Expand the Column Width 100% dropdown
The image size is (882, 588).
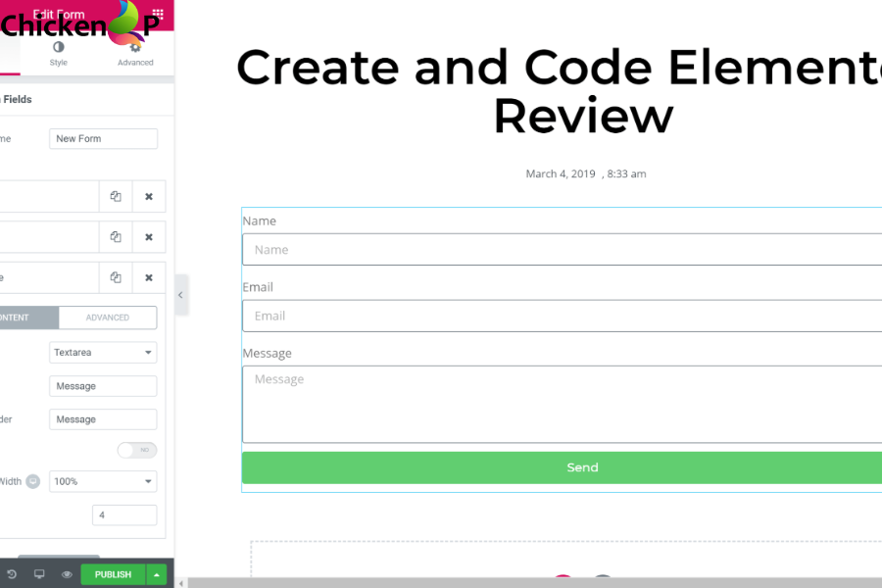(x=103, y=481)
